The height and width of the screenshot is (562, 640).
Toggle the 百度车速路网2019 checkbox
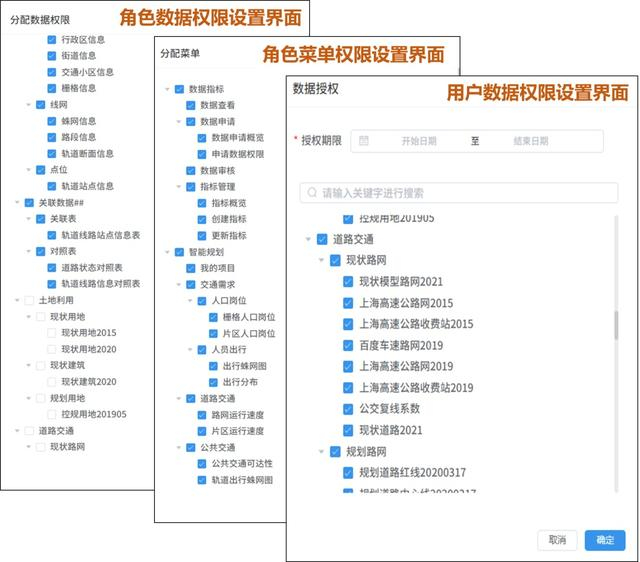pos(348,345)
